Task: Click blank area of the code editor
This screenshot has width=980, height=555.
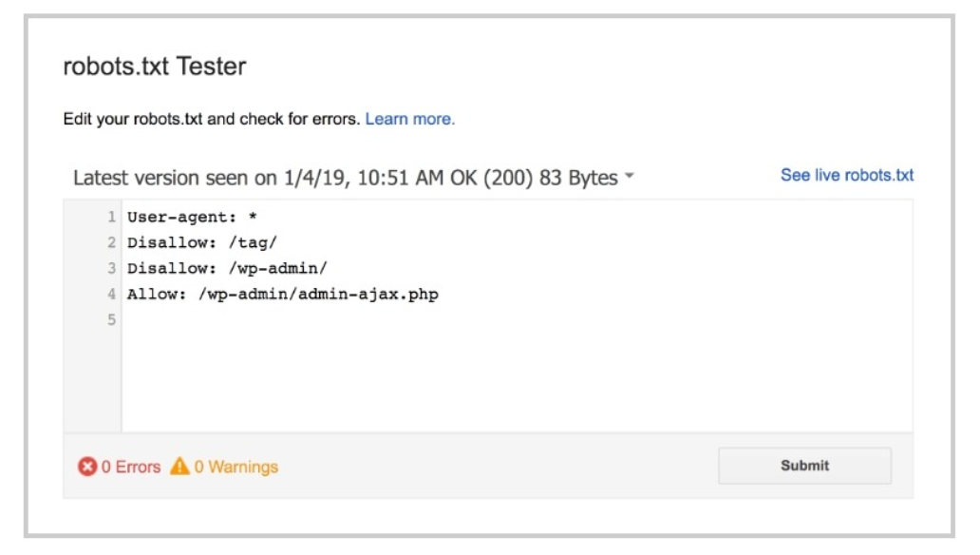Action: (513, 380)
